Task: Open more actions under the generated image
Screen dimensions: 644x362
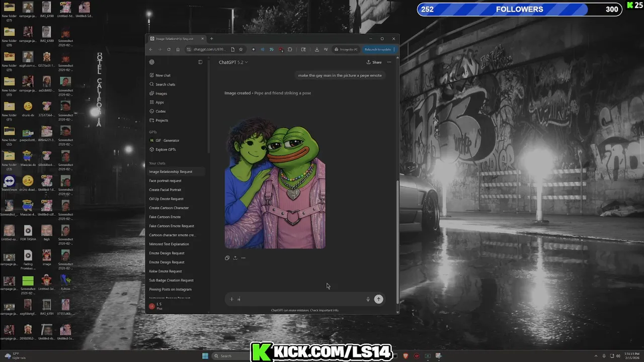Action: pyautogui.click(x=243, y=258)
